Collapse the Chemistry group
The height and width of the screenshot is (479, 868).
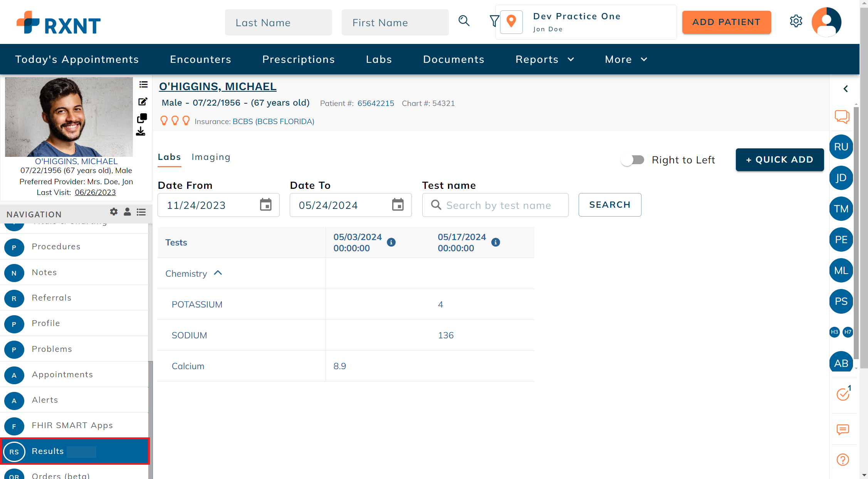coord(218,273)
